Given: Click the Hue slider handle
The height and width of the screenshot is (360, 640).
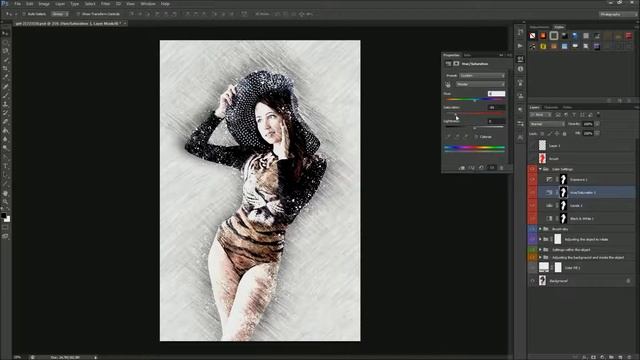Looking at the screenshot, I should pos(475,100).
